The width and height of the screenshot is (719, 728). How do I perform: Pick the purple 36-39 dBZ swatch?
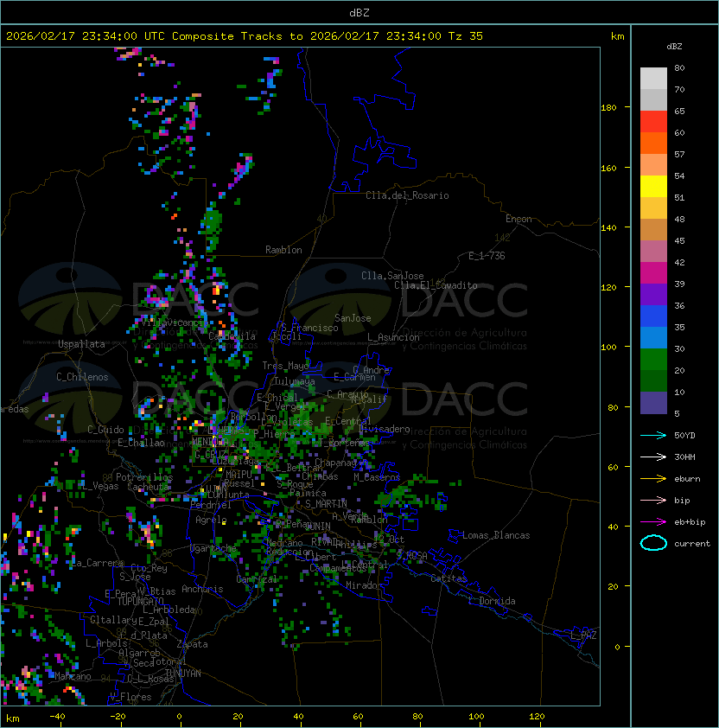coord(653,295)
